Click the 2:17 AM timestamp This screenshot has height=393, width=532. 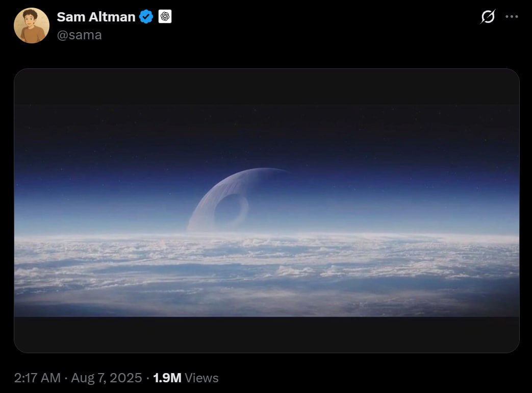pyautogui.click(x=37, y=378)
